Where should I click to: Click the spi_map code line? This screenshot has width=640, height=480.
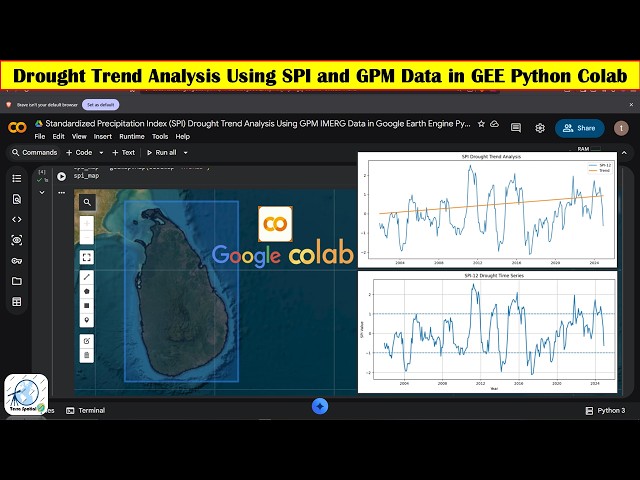(87, 176)
